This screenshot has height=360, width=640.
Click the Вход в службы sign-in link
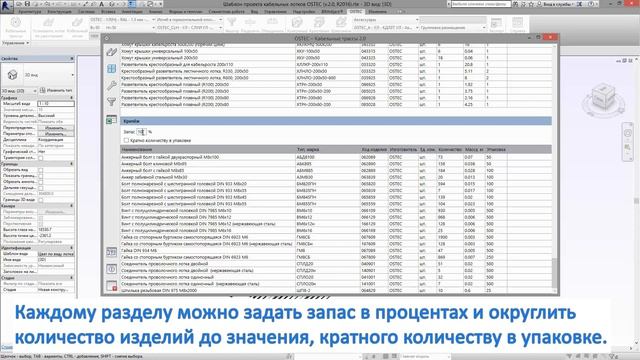click(557, 4)
